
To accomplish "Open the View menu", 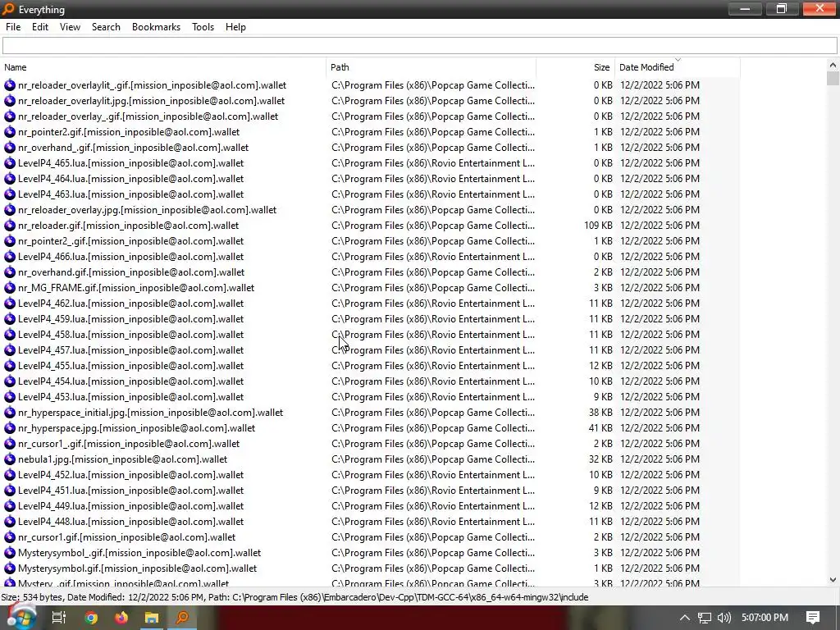I will (70, 27).
